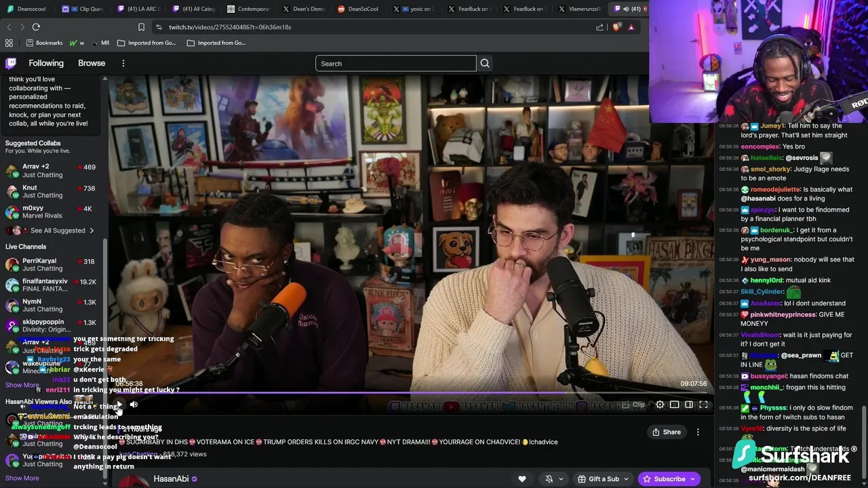Click chat username pinkwhitneyprincess
This screenshot has height=488, width=868.
[784, 314]
